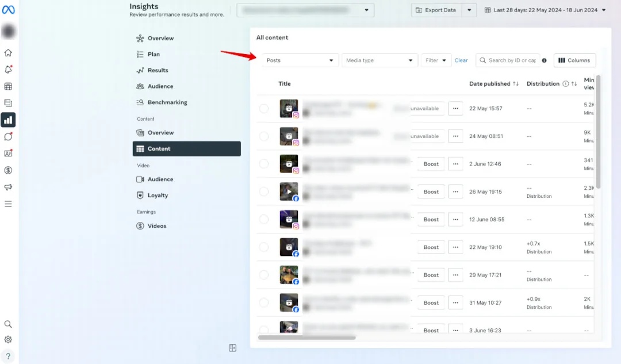This screenshot has height=364, width=621.
Task: Open the All tools hamburger menu icon
Action: click(8, 204)
